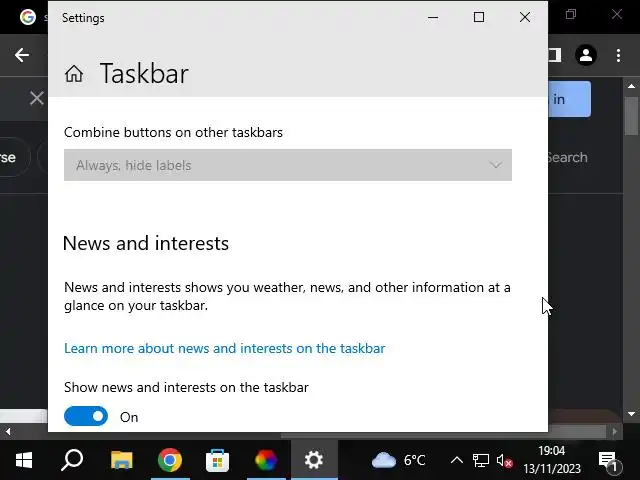Maximize the Settings window
The image size is (640, 480).
click(x=479, y=17)
